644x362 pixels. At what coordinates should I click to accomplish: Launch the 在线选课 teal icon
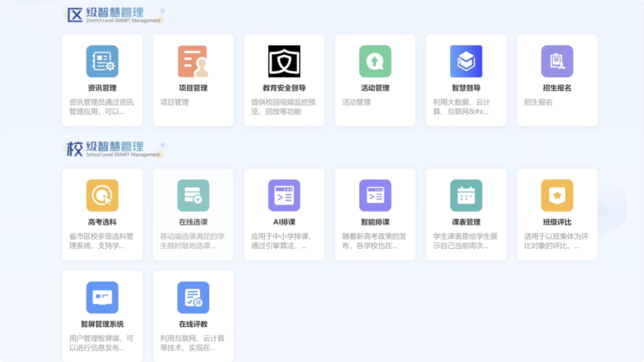point(193,195)
